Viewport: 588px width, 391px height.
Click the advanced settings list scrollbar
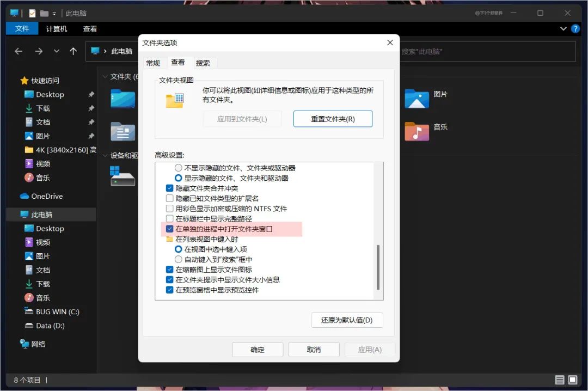(378, 267)
